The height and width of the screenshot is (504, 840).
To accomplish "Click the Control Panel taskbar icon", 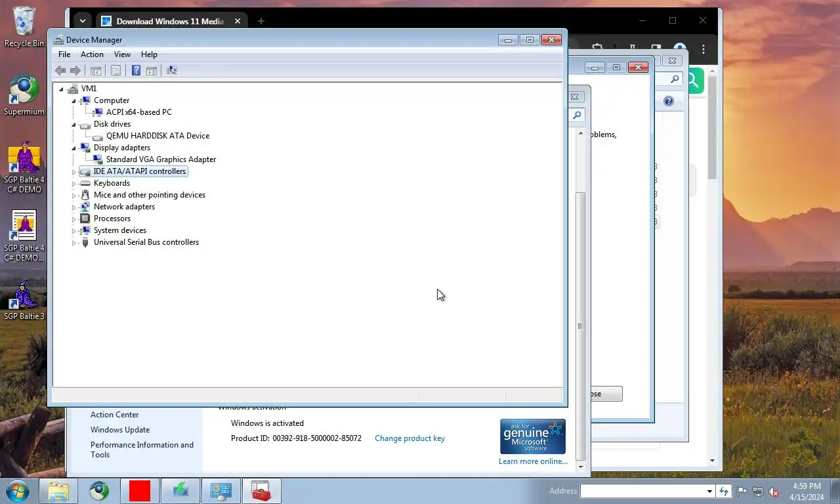I will pos(221,491).
